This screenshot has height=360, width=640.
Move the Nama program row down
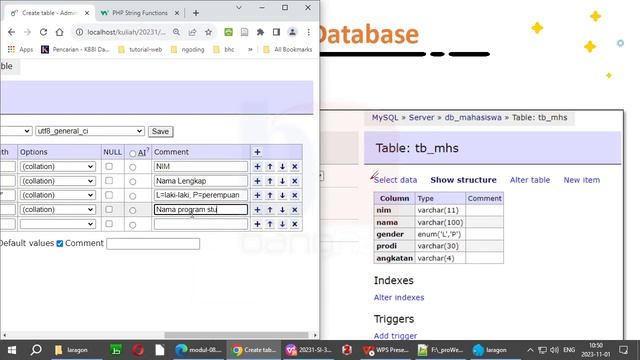[x=282, y=209]
